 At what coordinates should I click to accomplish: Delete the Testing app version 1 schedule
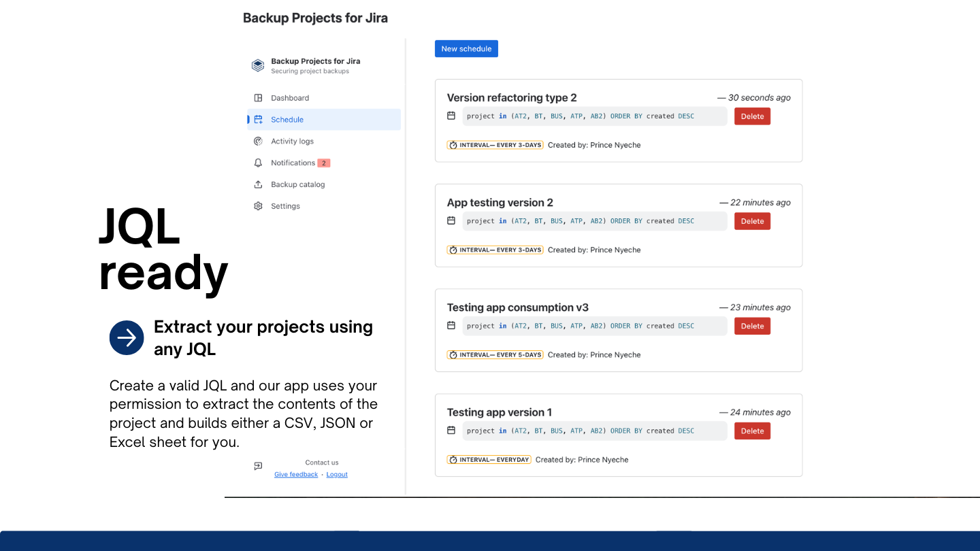(x=752, y=431)
